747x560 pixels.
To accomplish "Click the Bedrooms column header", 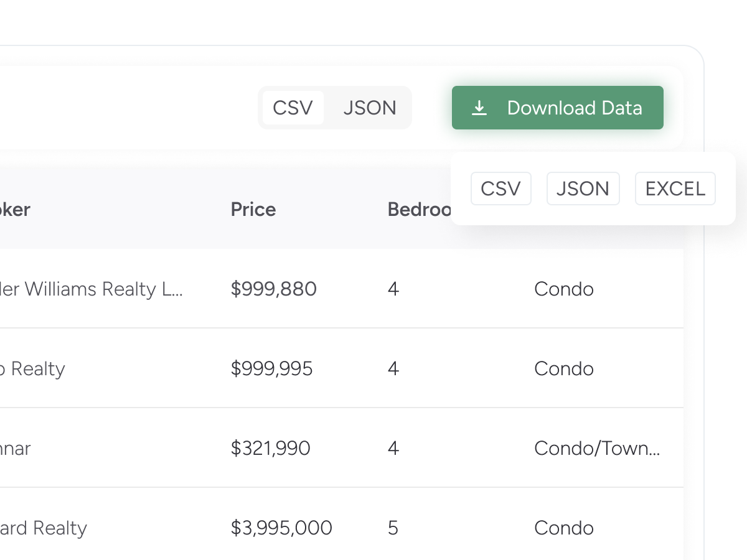I will click(418, 209).
